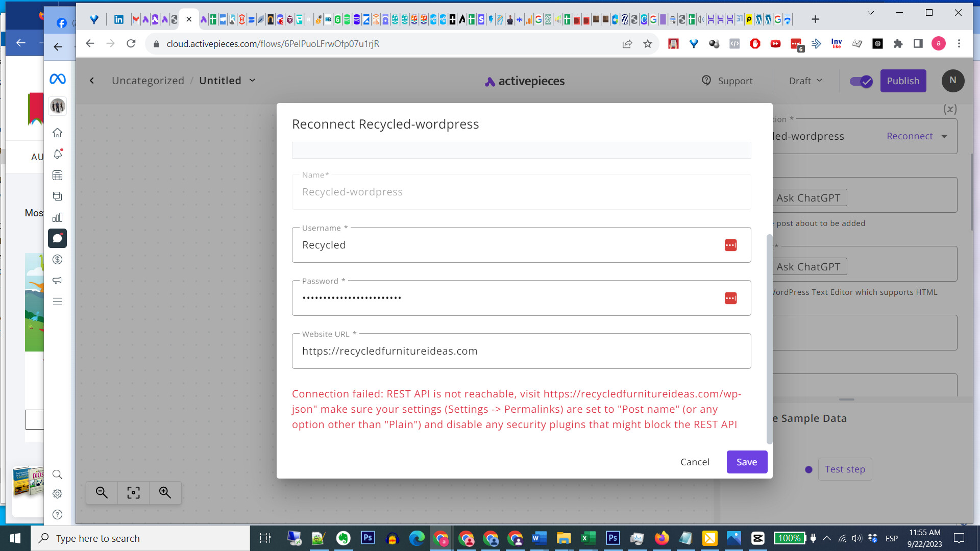
Task: Click into the Website URL input field
Action: click(521, 351)
